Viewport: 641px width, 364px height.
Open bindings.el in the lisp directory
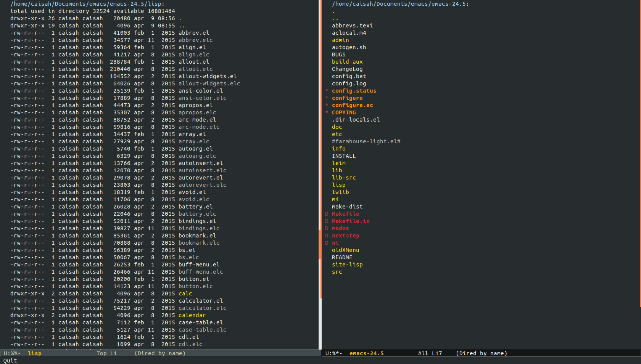(x=197, y=221)
